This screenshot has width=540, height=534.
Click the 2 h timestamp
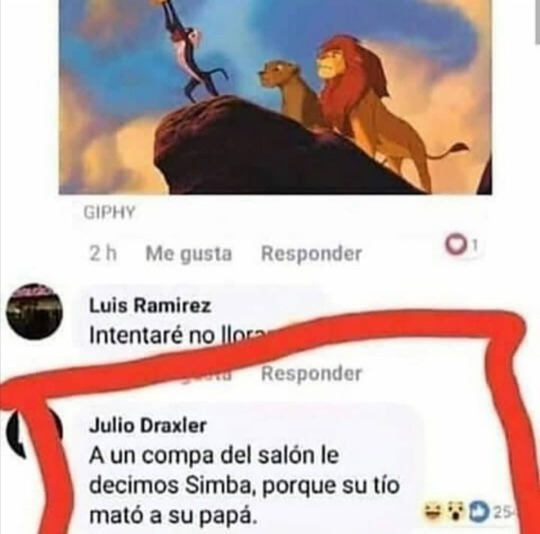pos(103,253)
